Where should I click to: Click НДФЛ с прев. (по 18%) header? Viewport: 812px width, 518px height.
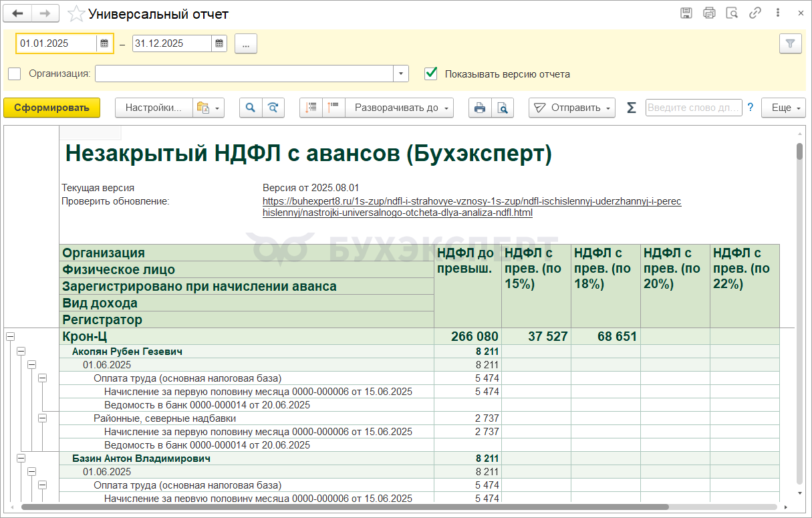[x=606, y=286]
